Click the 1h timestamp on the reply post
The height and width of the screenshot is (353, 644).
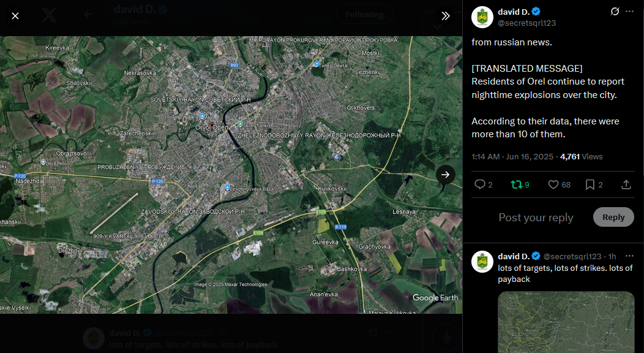(x=612, y=256)
